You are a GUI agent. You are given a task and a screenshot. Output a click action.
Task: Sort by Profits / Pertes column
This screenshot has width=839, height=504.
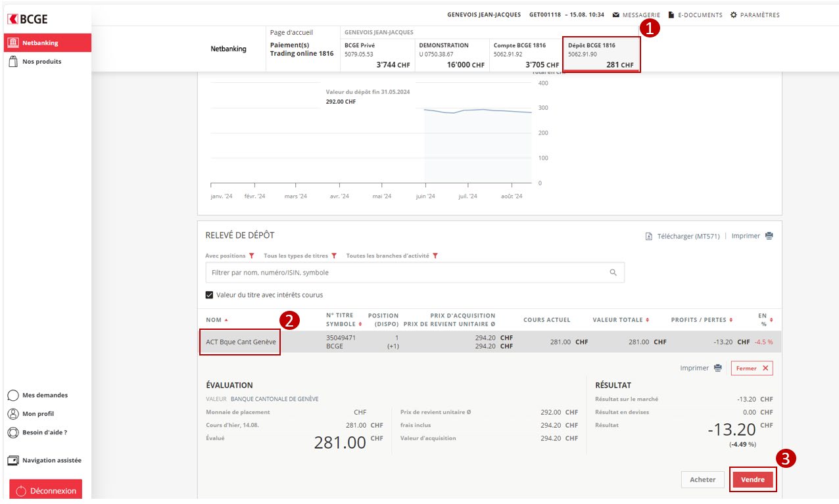tap(702, 320)
